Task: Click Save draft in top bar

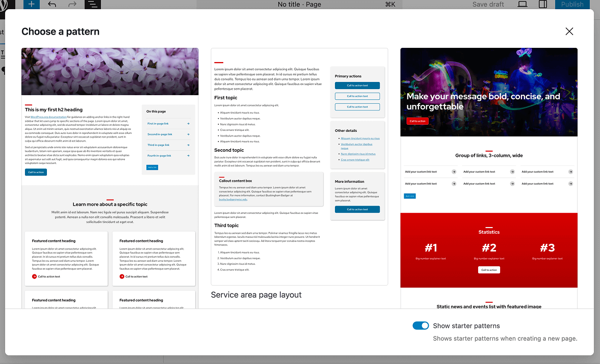Action: (488, 4)
